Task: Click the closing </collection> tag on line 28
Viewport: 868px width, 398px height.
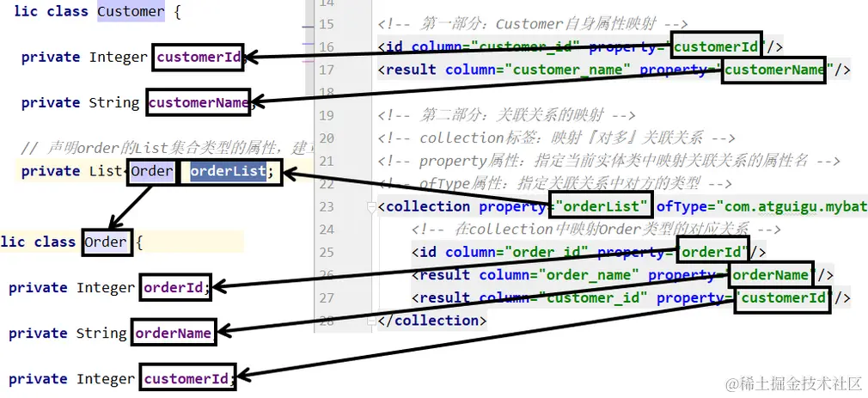Action: (x=432, y=321)
